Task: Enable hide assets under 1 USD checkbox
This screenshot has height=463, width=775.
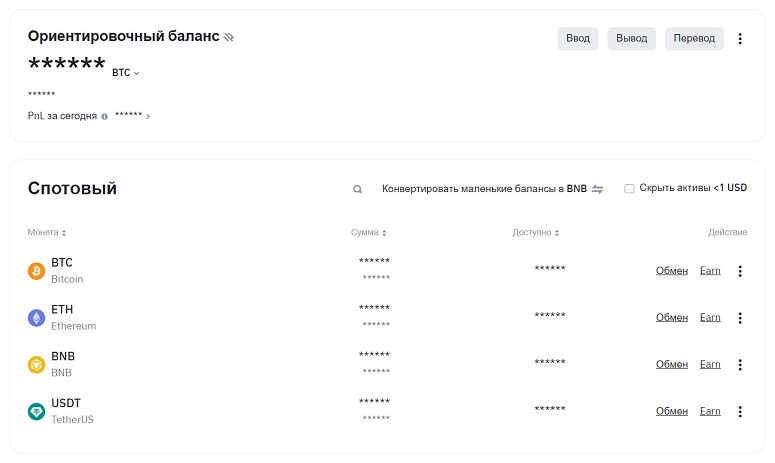Action: tap(629, 188)
